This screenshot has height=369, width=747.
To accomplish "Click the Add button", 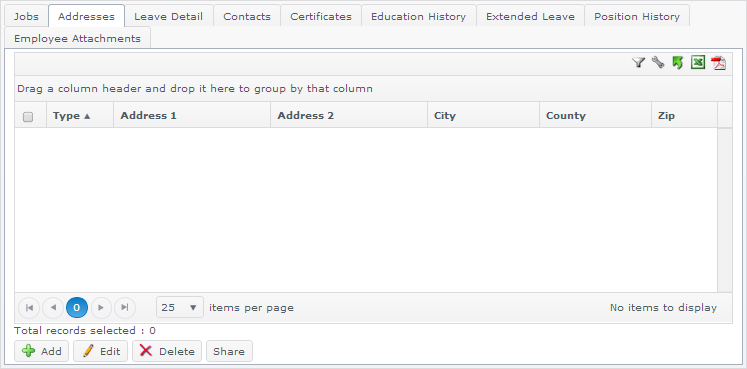I will 41,351.
